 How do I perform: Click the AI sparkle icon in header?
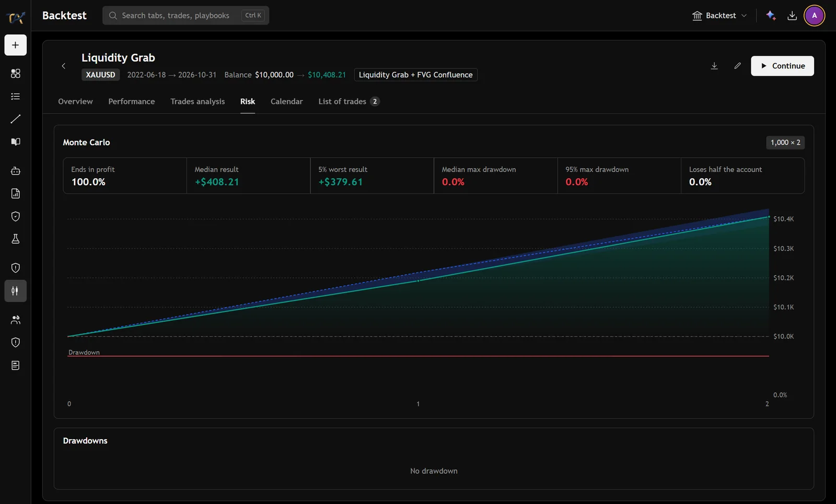click(771, 16)
